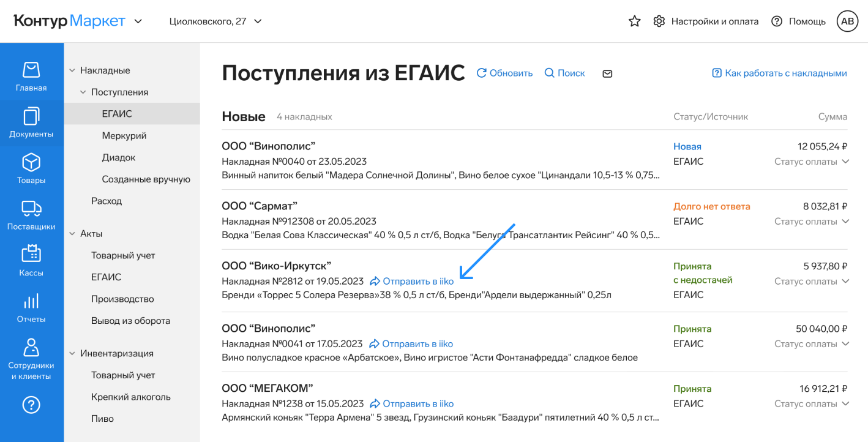Open ООО Винополис invoice №0040
Viewport: 868px width, 442px height.
(x=268, y=146)
